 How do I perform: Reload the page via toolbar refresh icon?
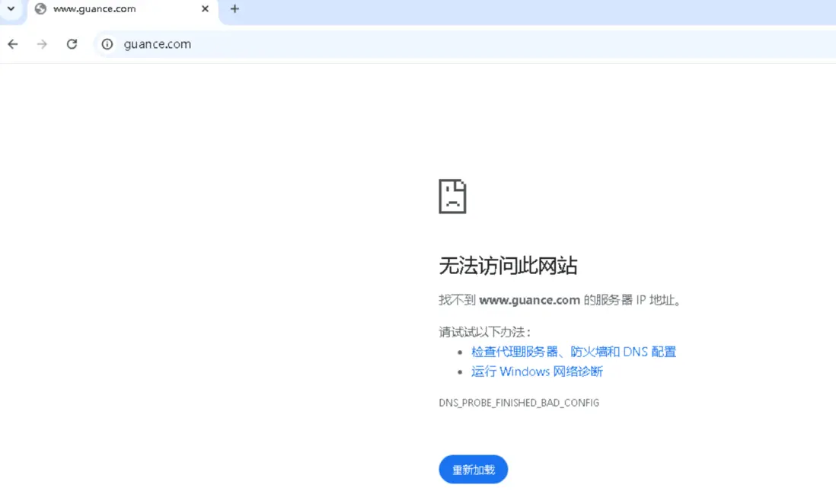point(72,44)
